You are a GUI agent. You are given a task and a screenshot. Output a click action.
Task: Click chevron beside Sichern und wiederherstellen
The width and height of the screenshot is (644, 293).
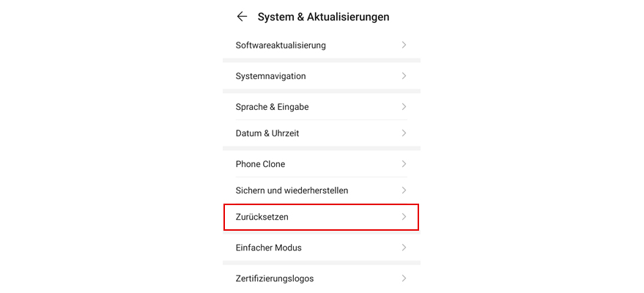(x=404, y=190)
